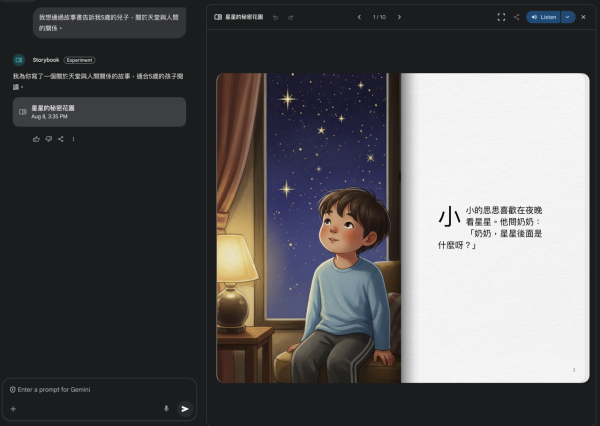Image resolution: width=600 pixels, height=426 pixels.
Task: Share the storybook from header
Action: pos(516,17)
